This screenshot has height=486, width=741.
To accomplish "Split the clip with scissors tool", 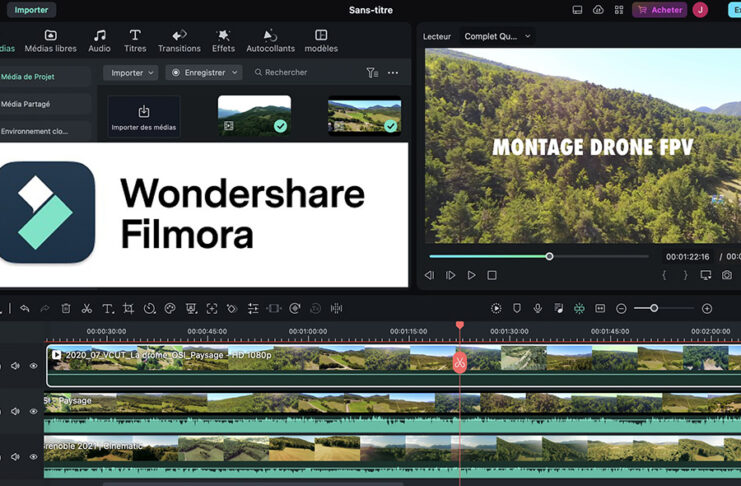I will tap(86, 309).
